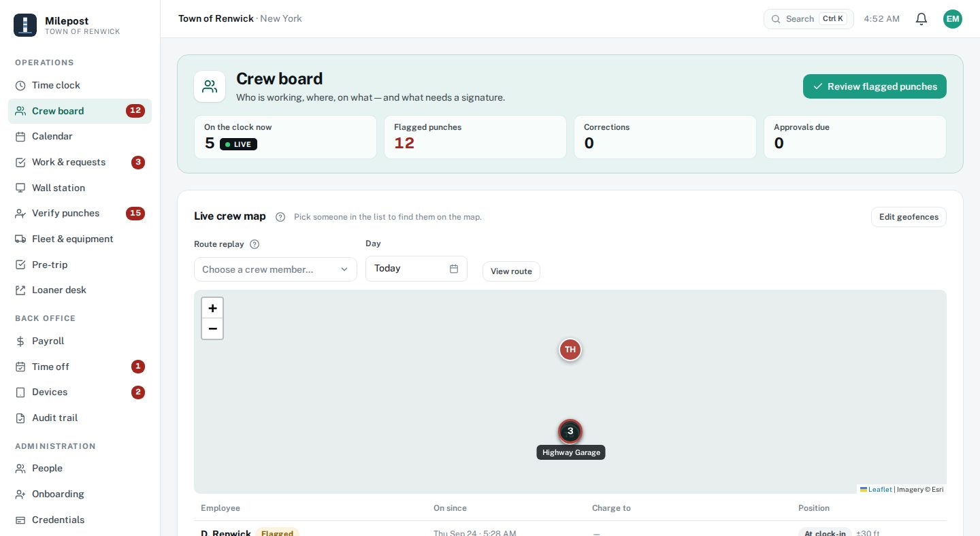
Task: Click Review flagged punches button
Action: (x=875, y=86)
